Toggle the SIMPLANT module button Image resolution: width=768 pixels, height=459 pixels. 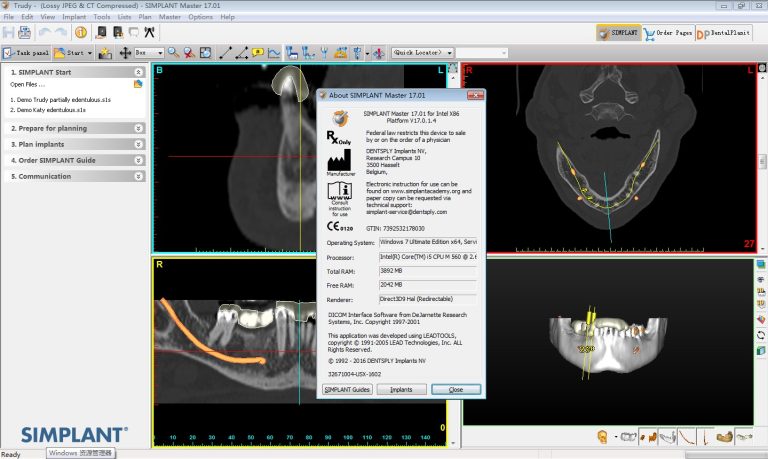tap(619, 33)
